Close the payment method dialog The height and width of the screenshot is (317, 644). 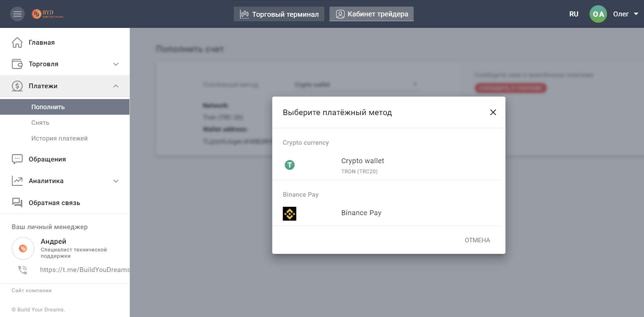point(493,113)
